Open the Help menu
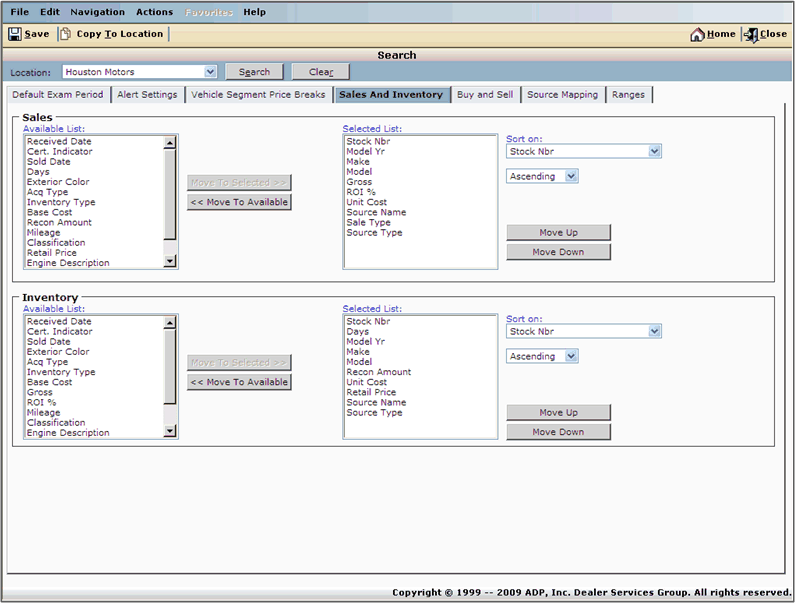 coord(255,12)
